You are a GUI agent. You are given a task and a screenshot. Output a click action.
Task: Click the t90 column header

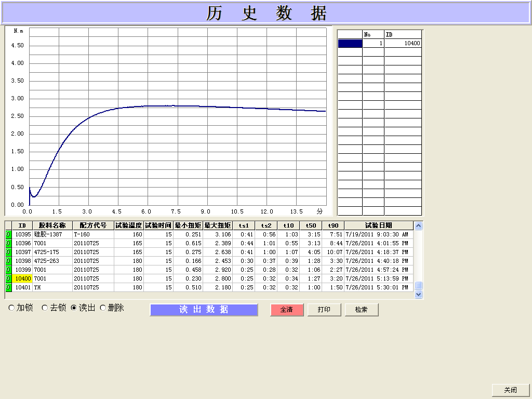pos(333,225)
